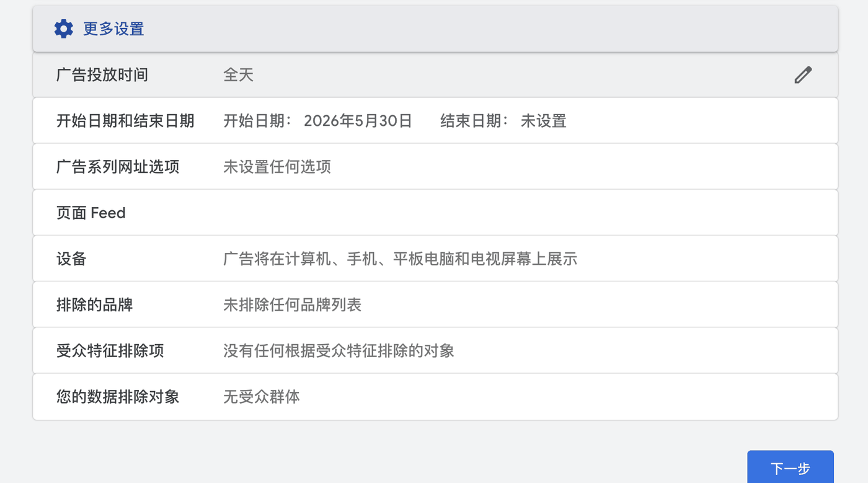The height and width of the screenshot is (483, 868).
Task: Expand the 开始日期和结束日期 row
Action: pyautogui.click(x=435, y=121)
